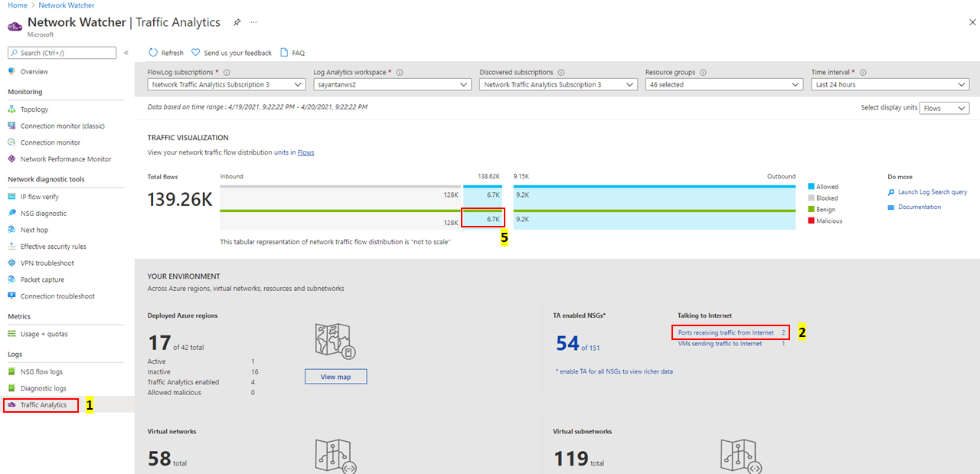Select Packet capture menu item

42,279
